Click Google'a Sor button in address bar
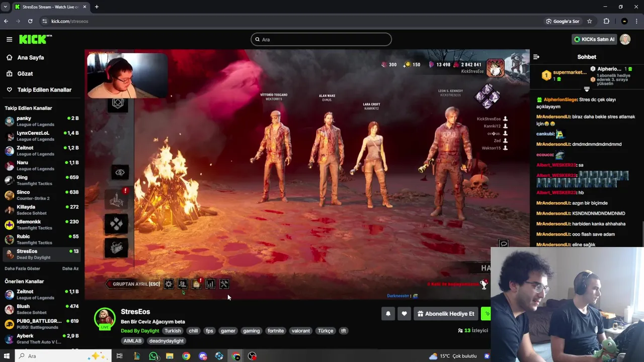Image resolution: width=644 pixels, height=362 pixels. pos(562,21)
